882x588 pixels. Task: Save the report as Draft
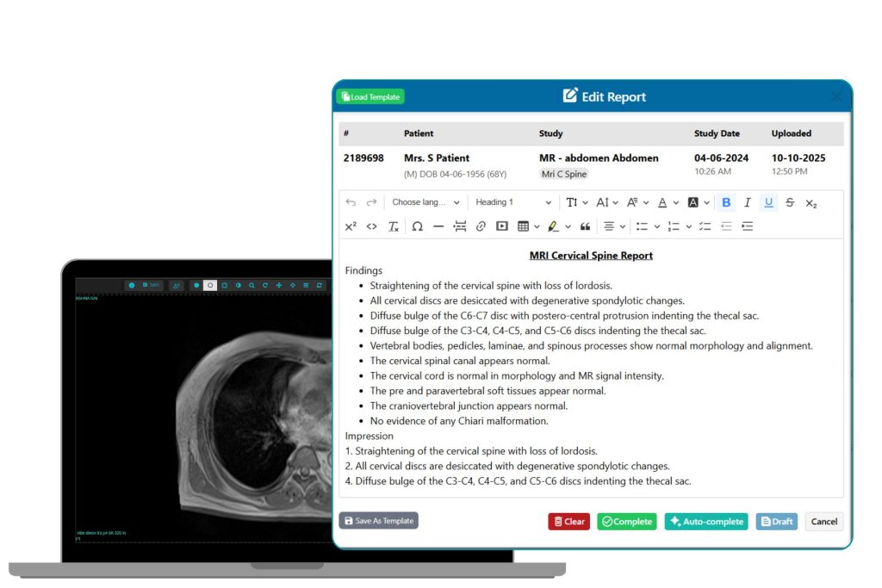(x=776, y=521)
